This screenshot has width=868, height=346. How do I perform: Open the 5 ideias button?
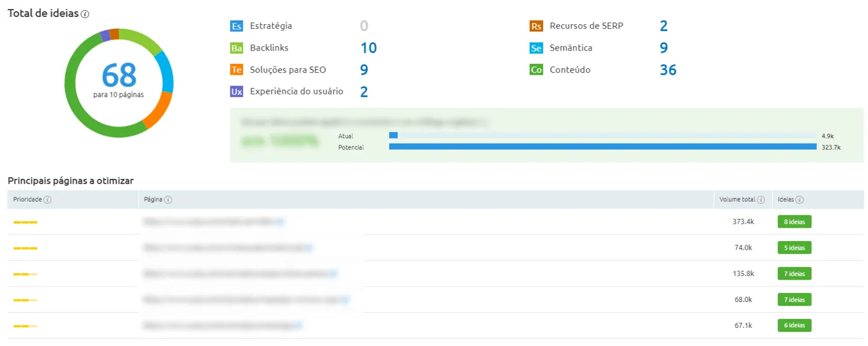(794, 248)
